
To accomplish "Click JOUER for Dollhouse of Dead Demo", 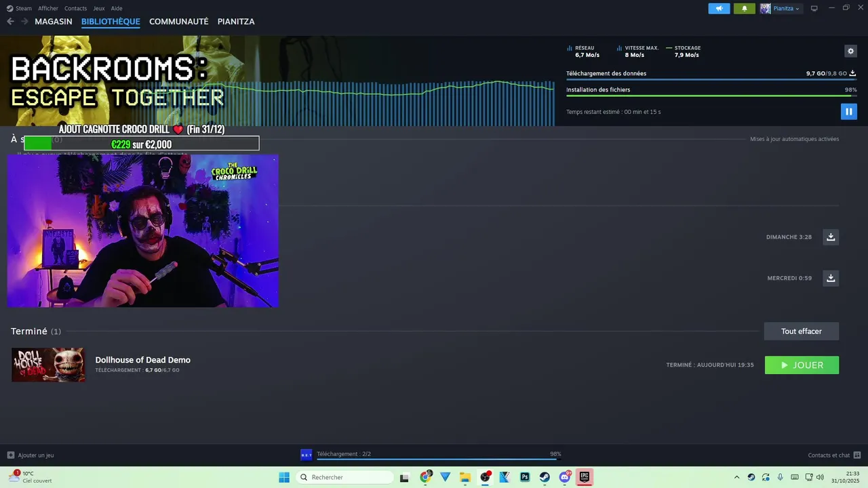I will 802,365.
